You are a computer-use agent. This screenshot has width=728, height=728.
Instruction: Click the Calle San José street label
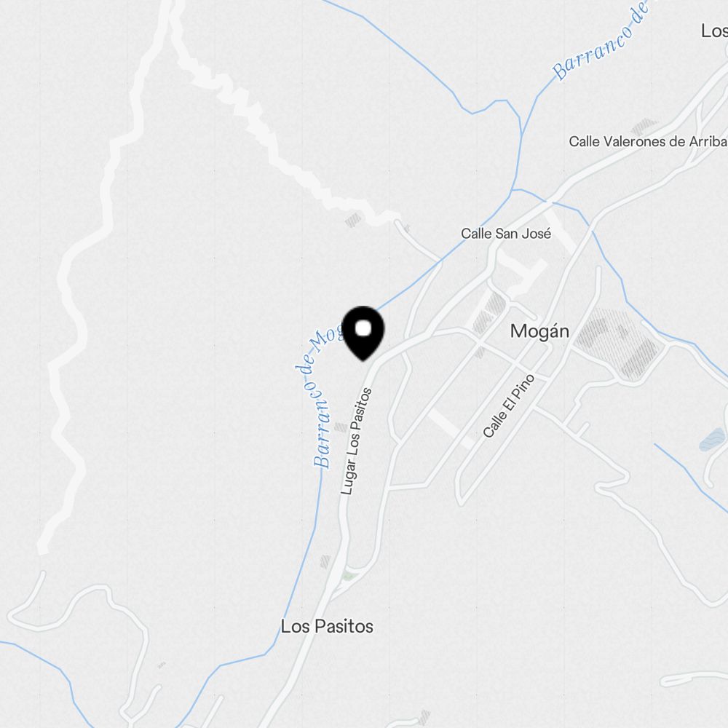click(506, 234)
